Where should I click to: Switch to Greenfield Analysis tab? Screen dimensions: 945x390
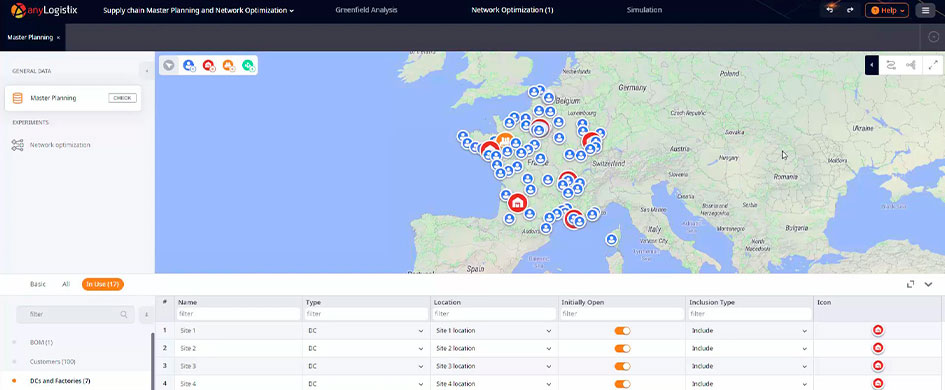[366, 10]
